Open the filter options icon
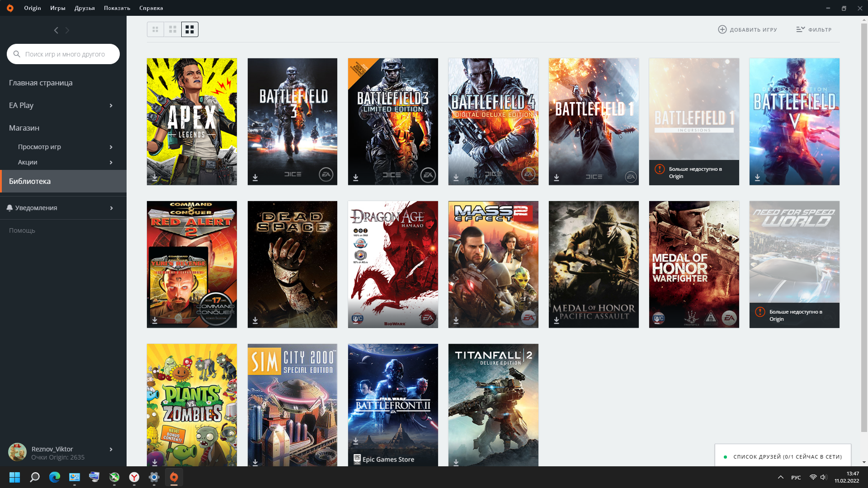This screenshot has height=488, width=868. (x=800, y=29)
